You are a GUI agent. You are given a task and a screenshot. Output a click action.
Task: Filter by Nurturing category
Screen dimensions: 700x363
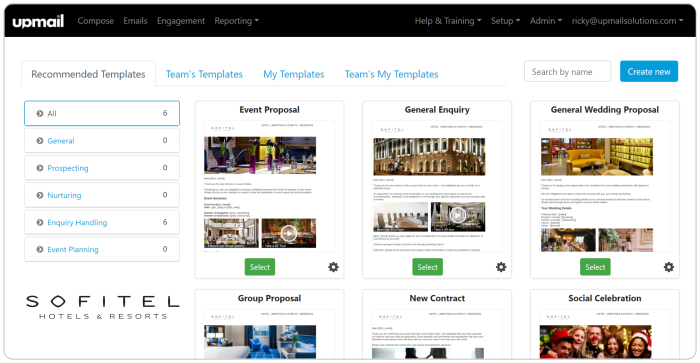pyautogui.click(x=102, y=195)
